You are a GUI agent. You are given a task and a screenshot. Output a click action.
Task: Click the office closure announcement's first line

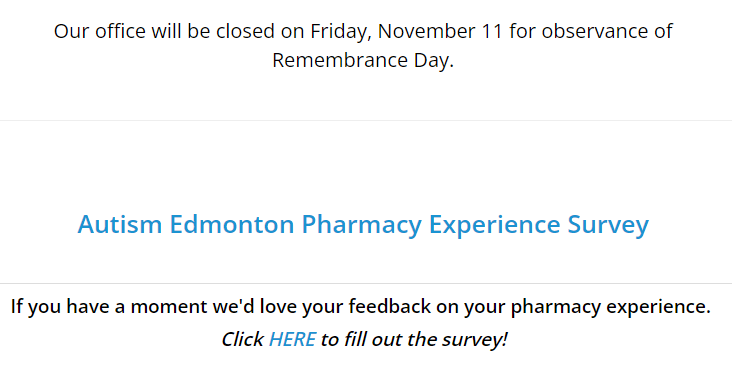tap(363, 31)
